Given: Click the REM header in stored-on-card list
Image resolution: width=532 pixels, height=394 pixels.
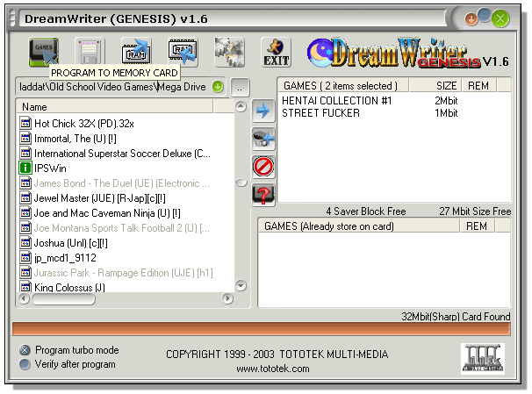Looking at the screenshot, I should [x=477, y=226].
